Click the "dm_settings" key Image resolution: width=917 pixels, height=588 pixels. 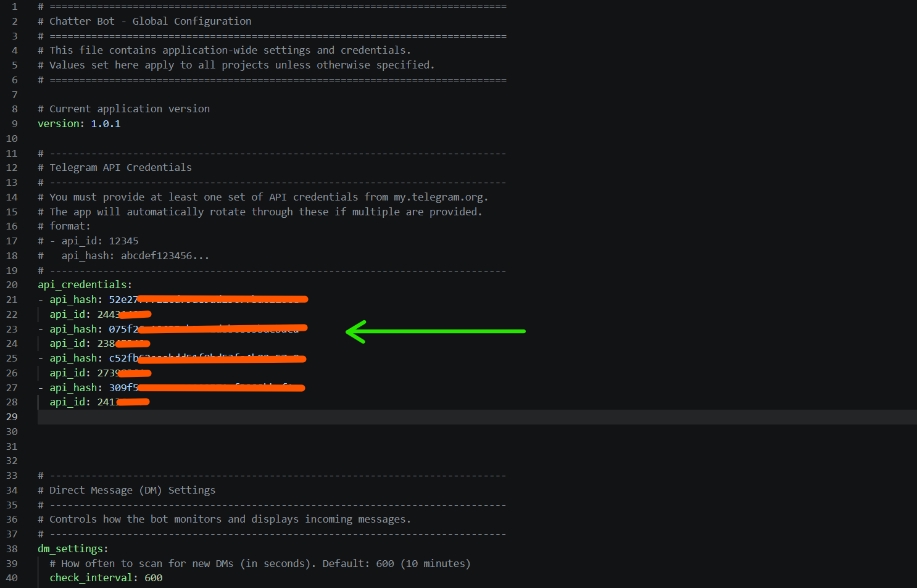70,549
